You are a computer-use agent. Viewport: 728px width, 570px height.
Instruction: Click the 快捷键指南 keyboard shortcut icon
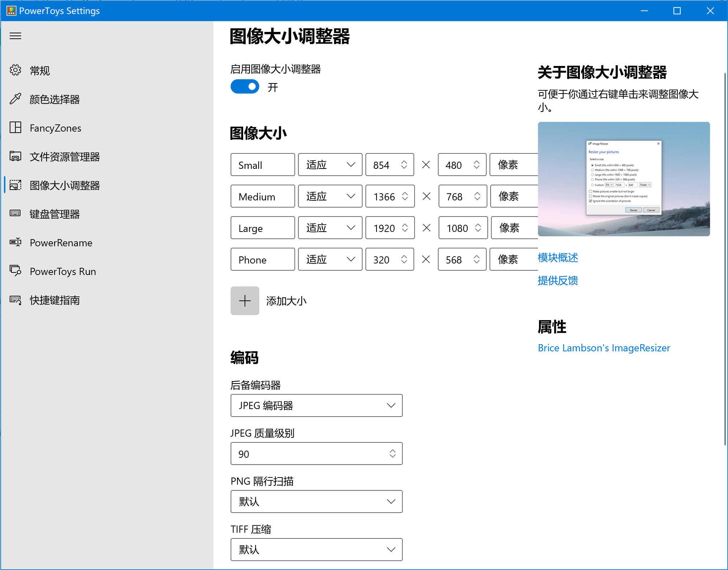[15, 300]
